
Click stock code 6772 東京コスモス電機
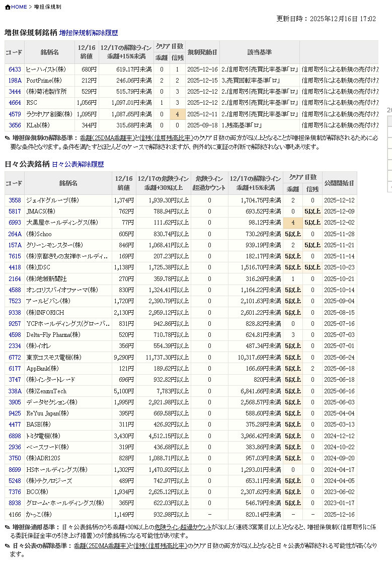[x=15, y=358]
